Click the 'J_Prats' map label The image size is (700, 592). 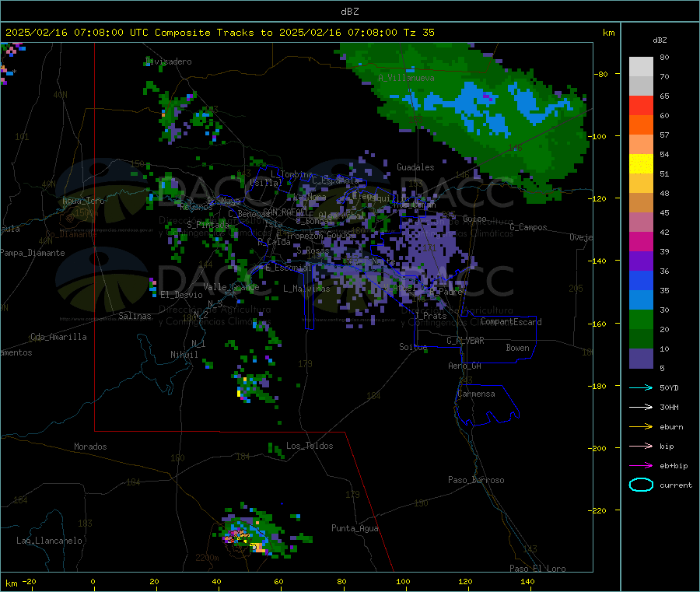point(430,315)
